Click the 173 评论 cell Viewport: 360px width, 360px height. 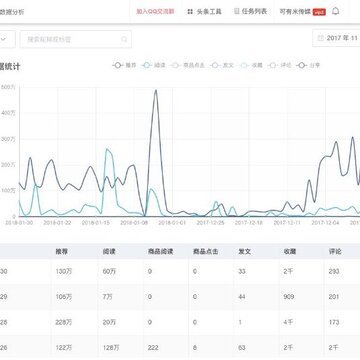[334, 322]
